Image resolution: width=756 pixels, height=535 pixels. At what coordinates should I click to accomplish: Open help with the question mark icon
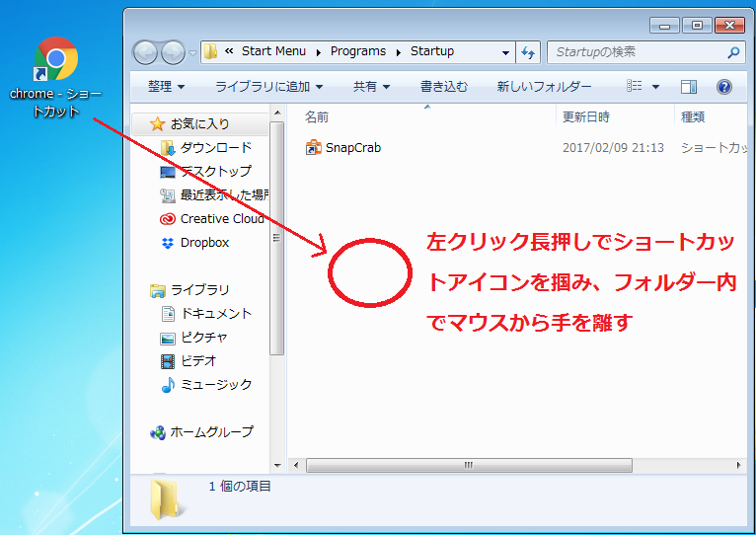click(x=723, y=87)
